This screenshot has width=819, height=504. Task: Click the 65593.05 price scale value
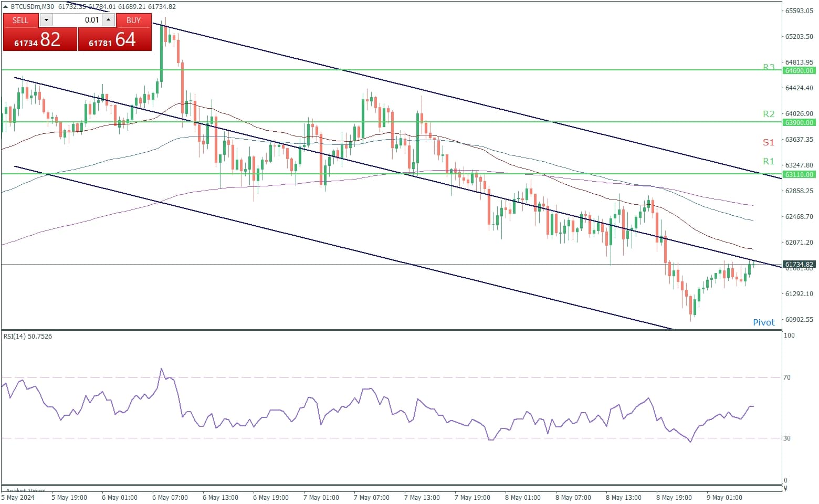coord(799,10)
